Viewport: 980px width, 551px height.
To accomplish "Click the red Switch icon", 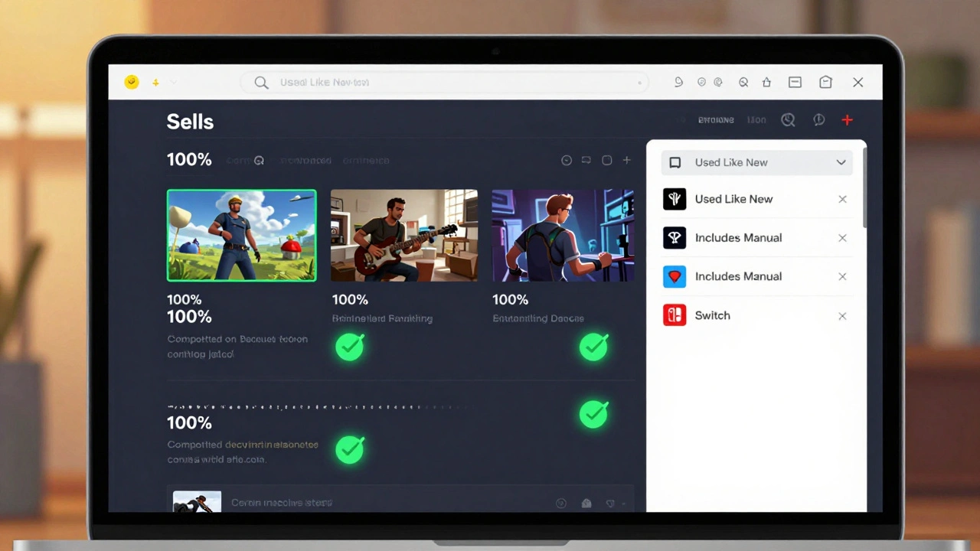I will [675, 315].
